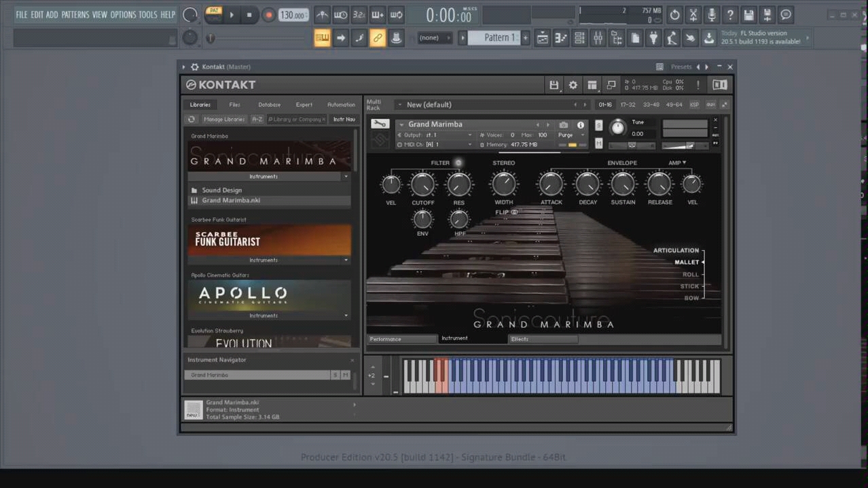This screenshot has height=488, width=868.
Task: Click the instrument info icon
Action: click(580, 125)
